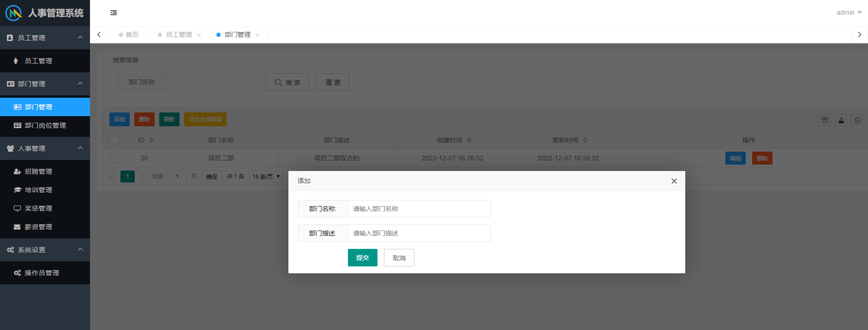Click row 删除 for 项目二部
The width and height of the screenshot is (868, 330).
(x=762, y=159)
